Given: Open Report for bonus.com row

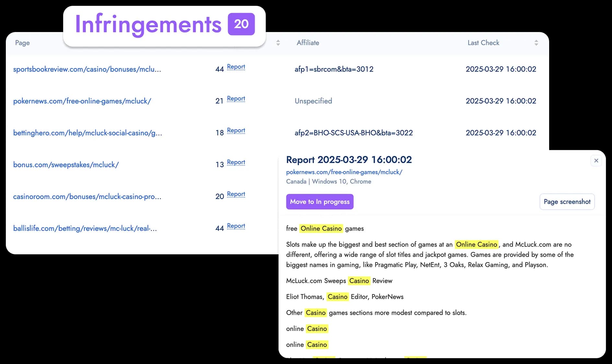Looking at the screenshot, I should click(x=236, y=162).
